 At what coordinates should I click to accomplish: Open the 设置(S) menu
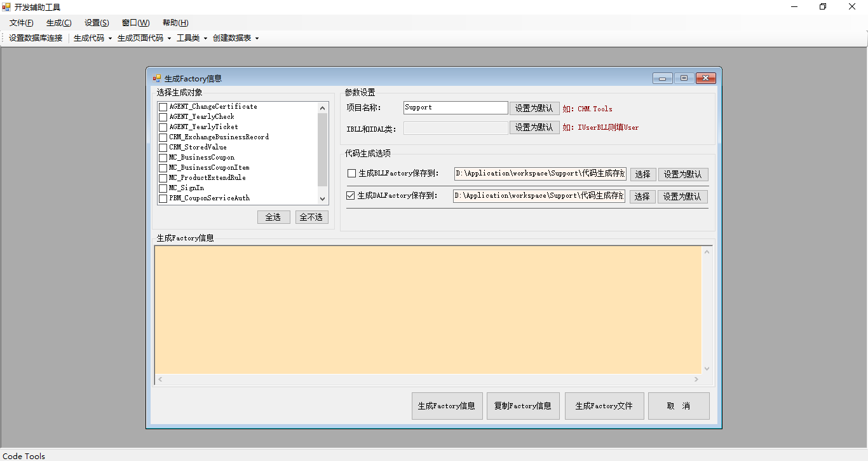[x=97, y=23]
